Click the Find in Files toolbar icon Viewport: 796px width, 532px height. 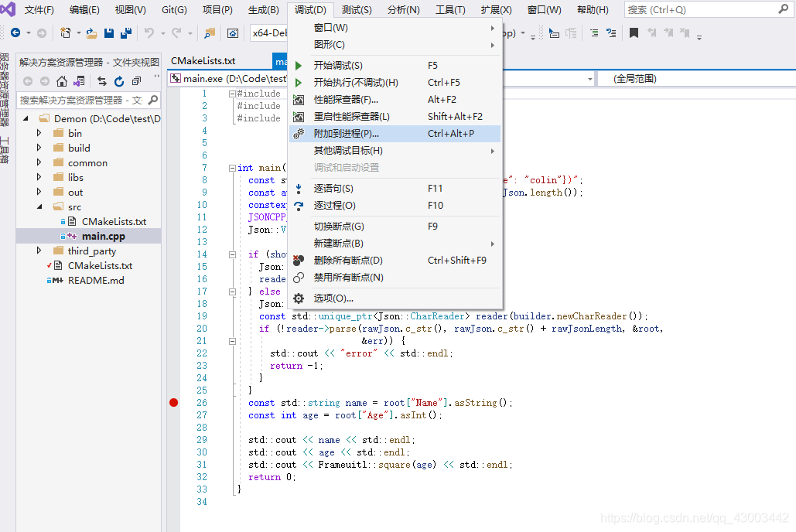(209, 33)
